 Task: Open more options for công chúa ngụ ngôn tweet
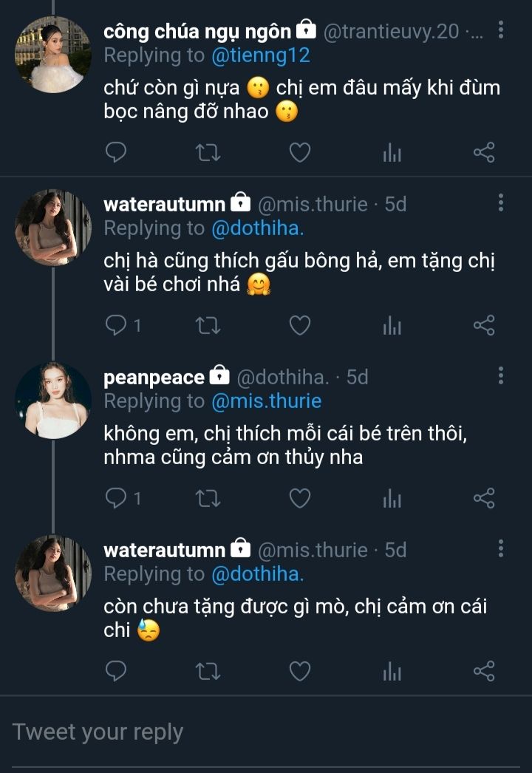501,30
